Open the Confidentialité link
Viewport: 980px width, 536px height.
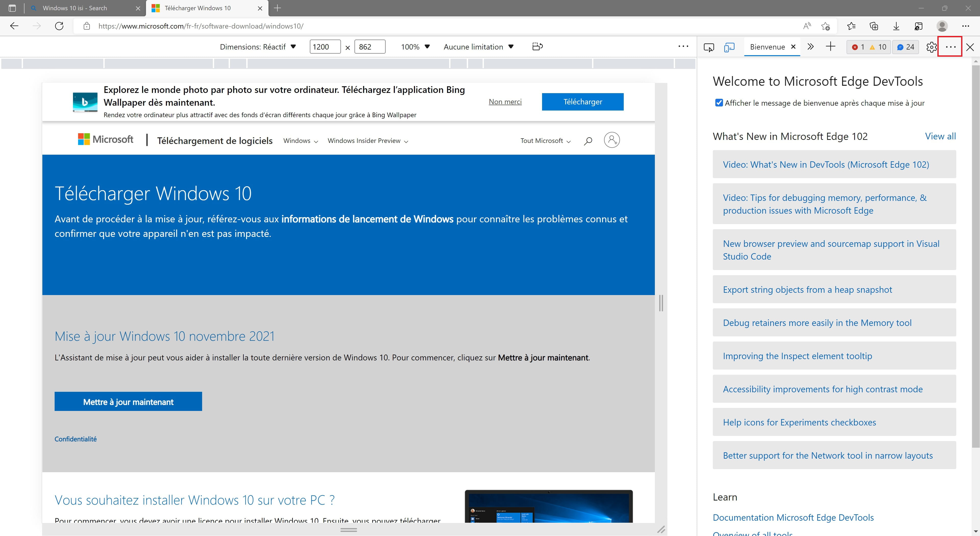[x=75, y=439]
